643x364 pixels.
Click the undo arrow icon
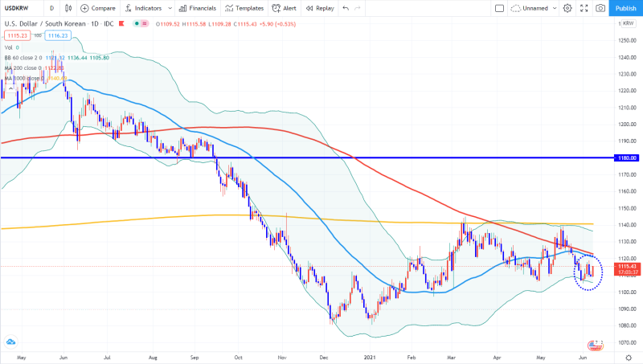point(346,8)
